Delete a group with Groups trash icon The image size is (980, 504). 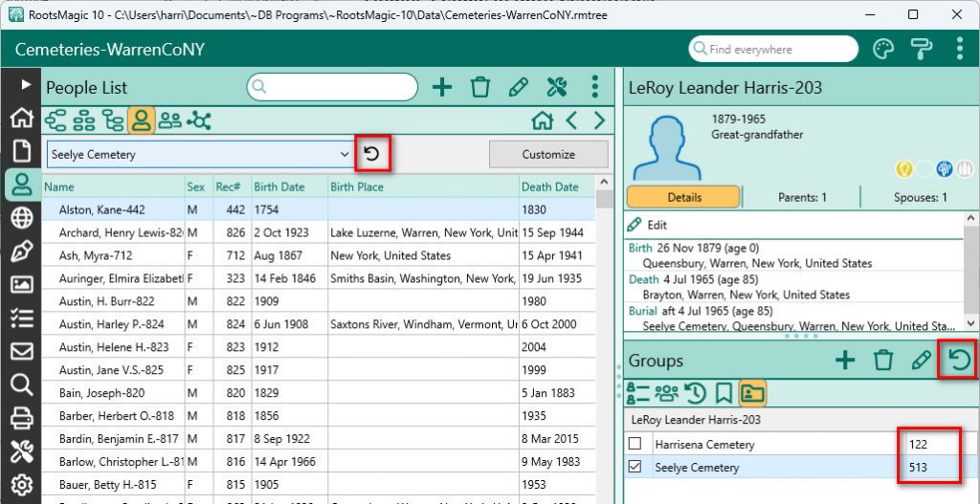[882, 361]
